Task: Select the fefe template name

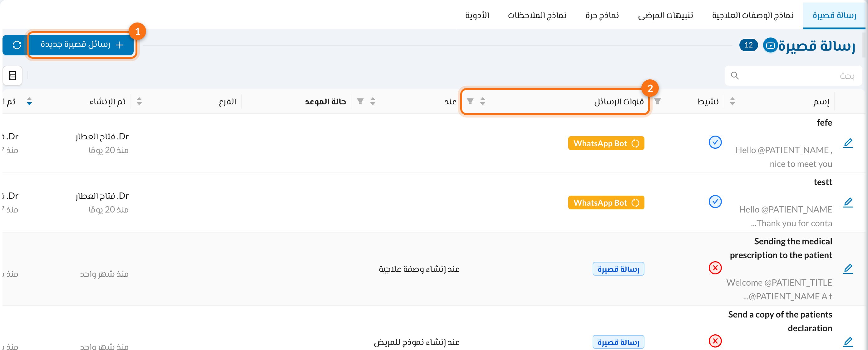Action: pos(824,123)
